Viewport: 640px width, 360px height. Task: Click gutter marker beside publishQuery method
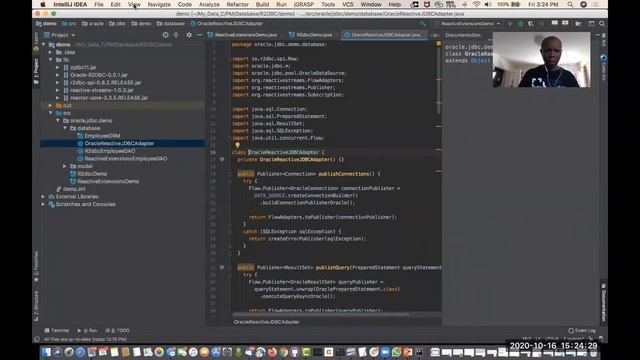click(x=222, y=268)
